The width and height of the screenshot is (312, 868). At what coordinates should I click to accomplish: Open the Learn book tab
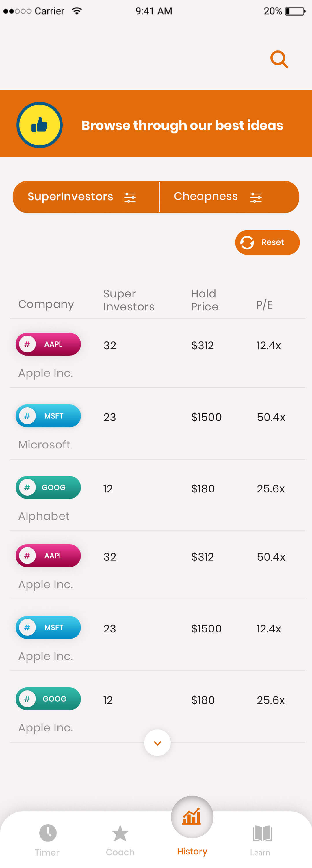(x=261, y=833)
